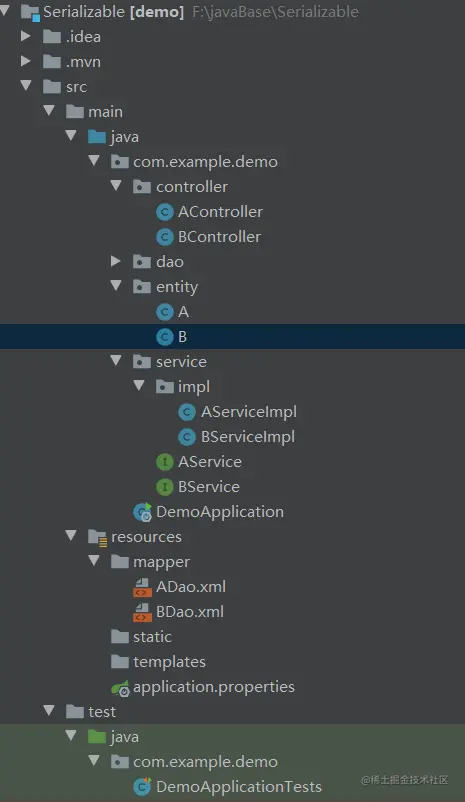465x802 pixels.
Task: Select the AService interface icon
Action: pos(165,462)
